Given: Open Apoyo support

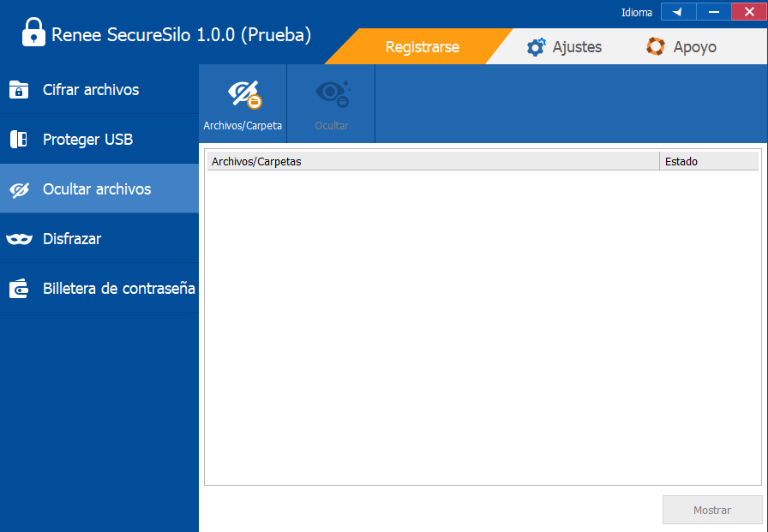Looking at the screenshot, I should click(x=681, y=47).
